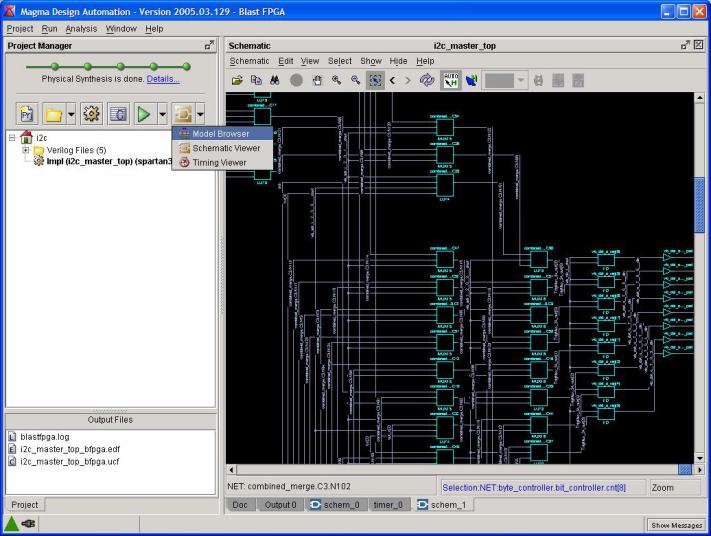
Task: Collapse the i2c project tree node
Action: pyautogui.click(x=12, y=137)
